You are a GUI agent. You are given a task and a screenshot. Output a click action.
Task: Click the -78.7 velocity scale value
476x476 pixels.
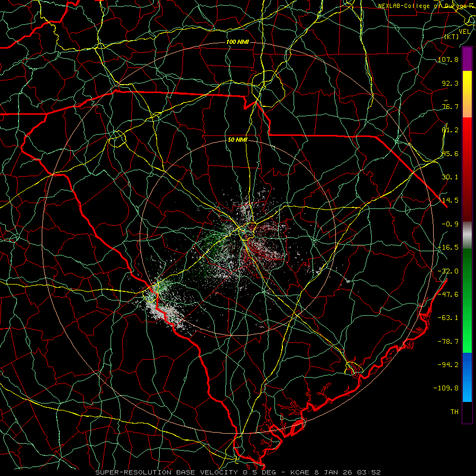[x=448, y=341]
